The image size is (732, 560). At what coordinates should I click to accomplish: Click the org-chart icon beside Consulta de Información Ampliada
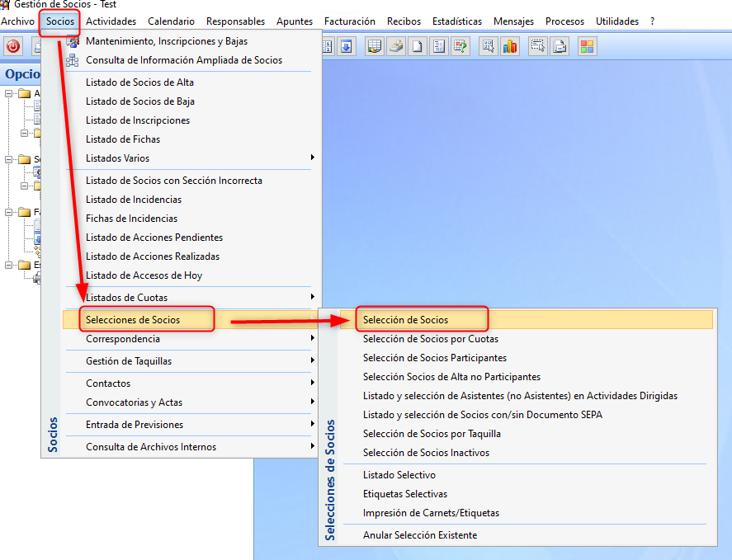click(x=73, y=60)
